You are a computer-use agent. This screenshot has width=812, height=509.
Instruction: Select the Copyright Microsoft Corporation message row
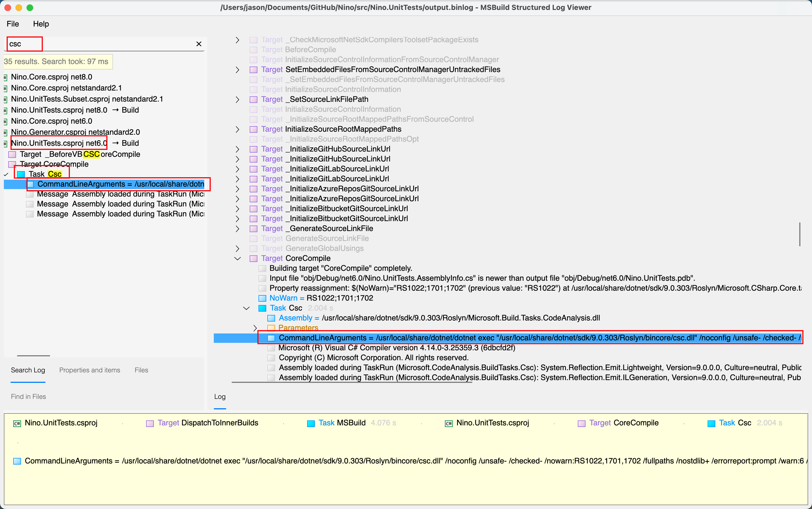(373, 358)
